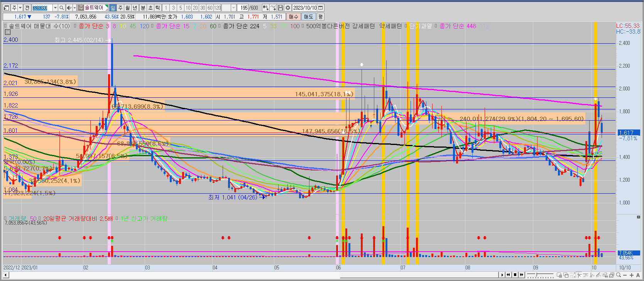Click the speaker sound icon
This screenshot has width=644, height=281.
(x=69, y=8)
